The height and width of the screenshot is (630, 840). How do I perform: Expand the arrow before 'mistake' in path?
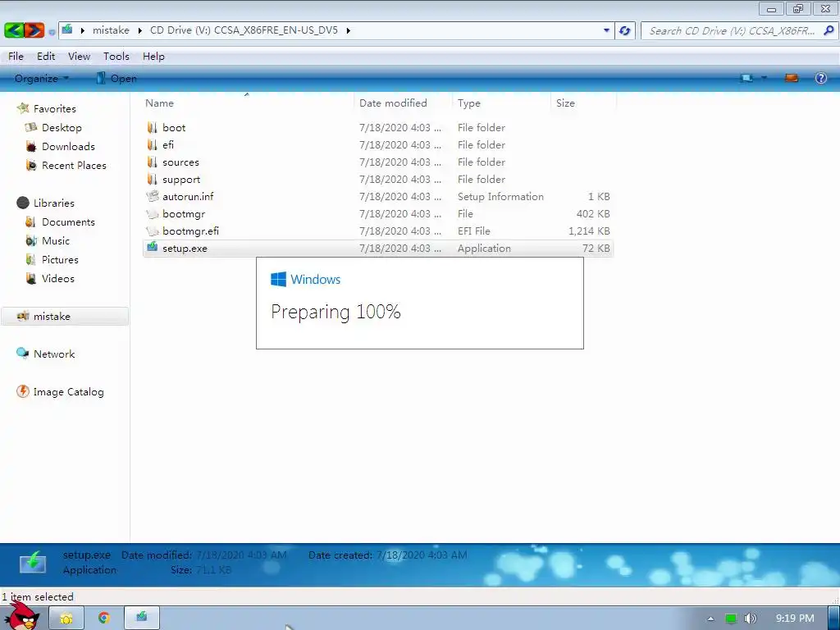pos(83,30)
